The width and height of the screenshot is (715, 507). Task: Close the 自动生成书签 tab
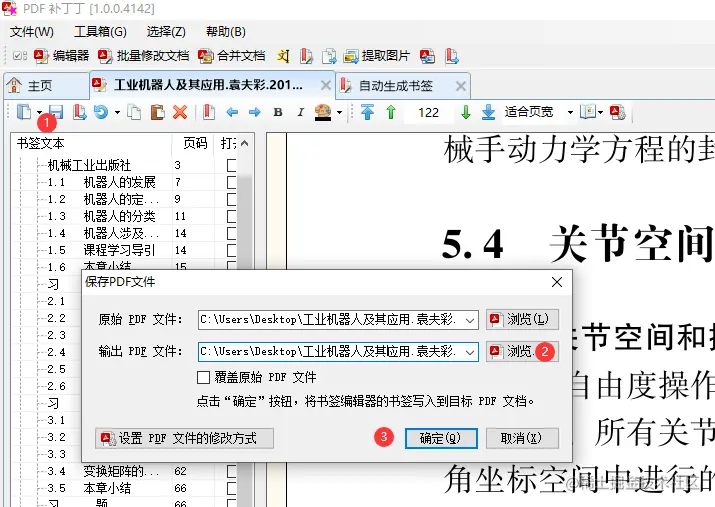pos(461,86)
